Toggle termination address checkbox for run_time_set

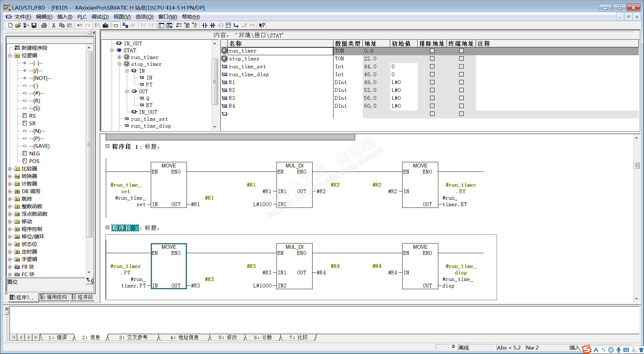[x=461, y=67]
